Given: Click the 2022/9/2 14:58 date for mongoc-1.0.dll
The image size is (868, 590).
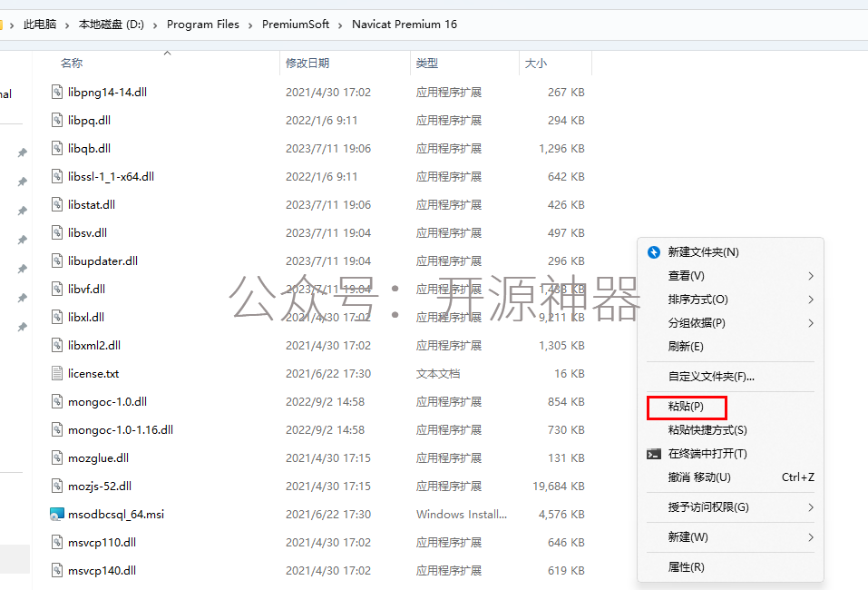Looking at the screenshot, I should click(x=325, y=401).
